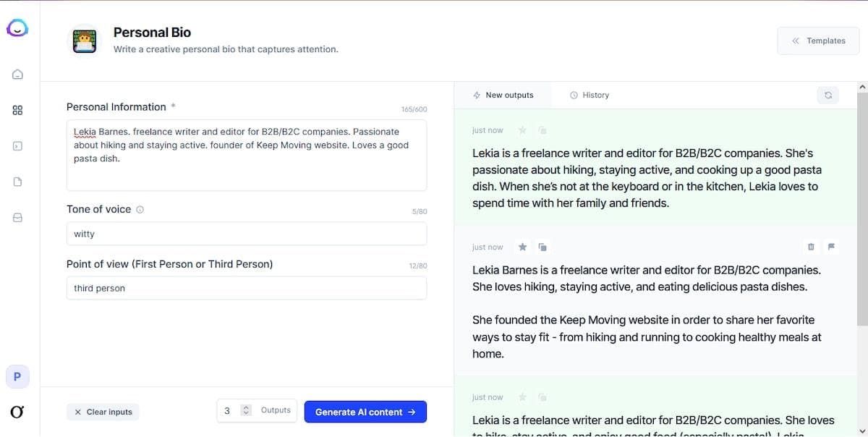This screenshot has width=868, height=437.
Task: Copy the second bio output
Action: (x=542, y=247)
